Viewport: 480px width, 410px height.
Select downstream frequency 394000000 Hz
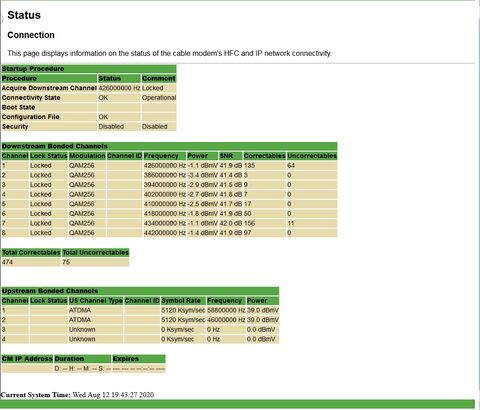(165, 185)
